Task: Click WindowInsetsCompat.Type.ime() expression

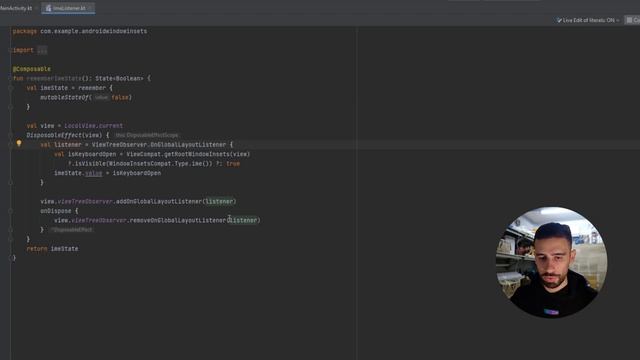Action: coord(159,164)
